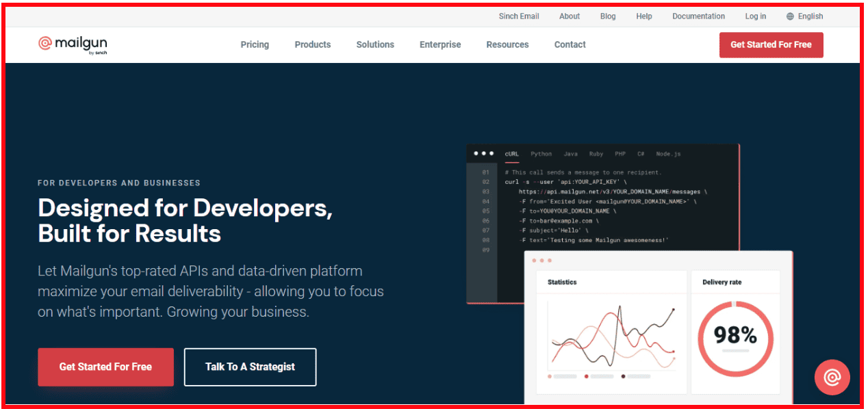Switch to the PHP code tab

coord(620,154)
